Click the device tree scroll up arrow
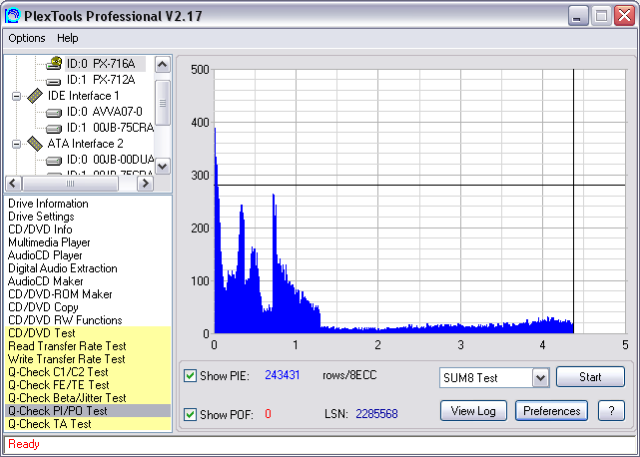Viewport: 640px width, 457px height. pyautogui.click(x=163, y=65)
